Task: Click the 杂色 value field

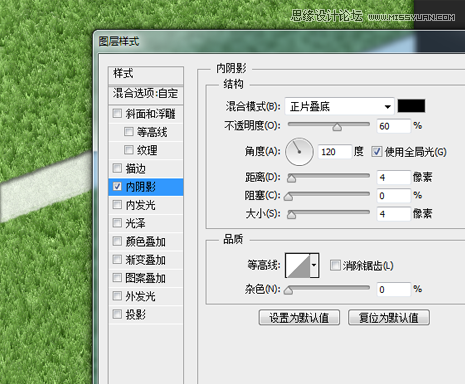Action: [x=393, y=289]
